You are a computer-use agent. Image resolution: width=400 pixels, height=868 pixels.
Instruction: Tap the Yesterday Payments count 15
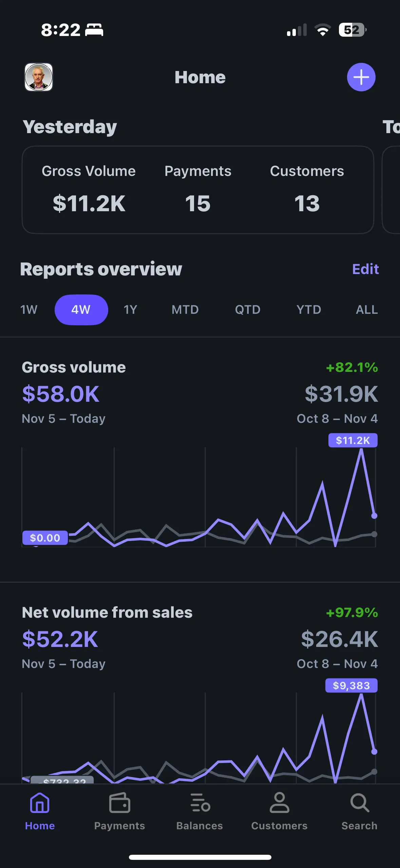point(198,203)
